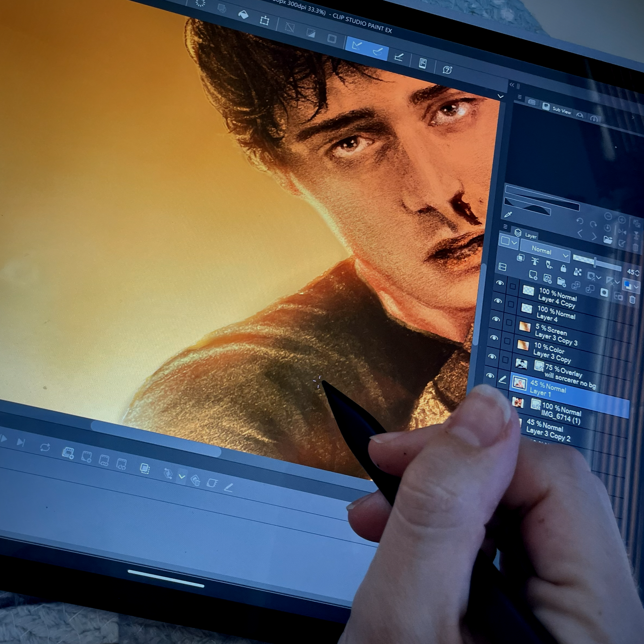Click Transfer to Lower Layer icon
This screenshot has width=644, height=644.
tap(575, 285)
